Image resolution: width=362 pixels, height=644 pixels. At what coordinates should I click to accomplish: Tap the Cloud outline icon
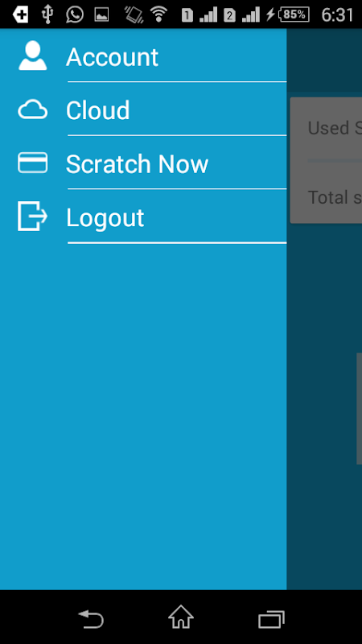pos(32,109)
